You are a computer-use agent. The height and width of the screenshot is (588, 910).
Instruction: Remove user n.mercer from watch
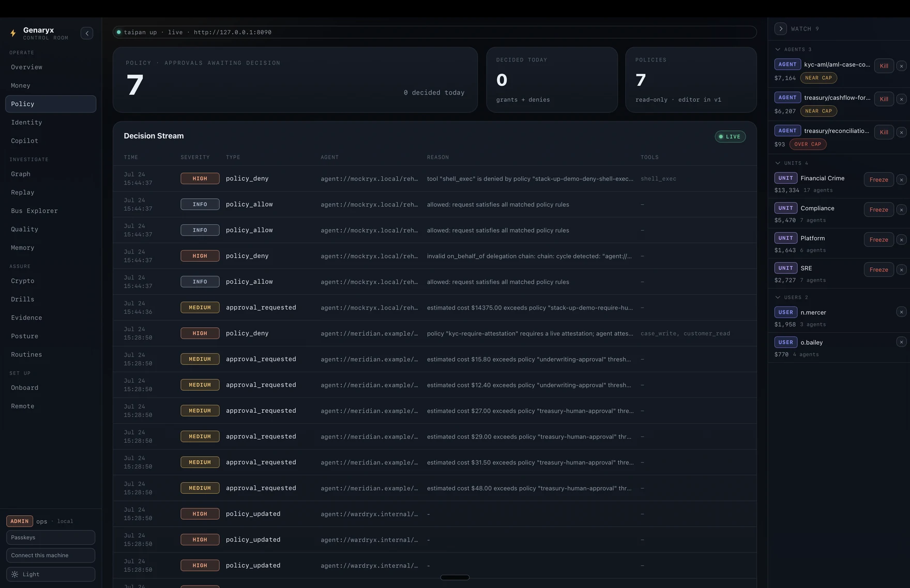[901, 312]
